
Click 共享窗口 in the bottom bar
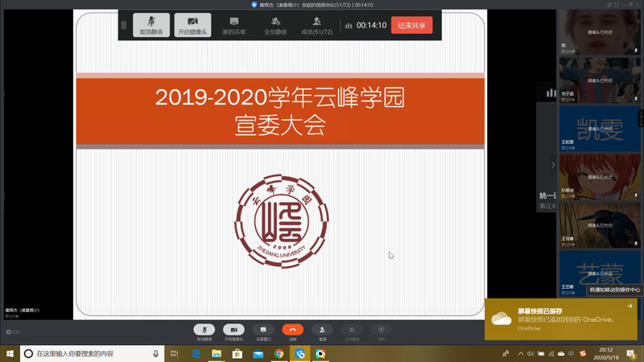pyautogui.click(x=263, y=332)
